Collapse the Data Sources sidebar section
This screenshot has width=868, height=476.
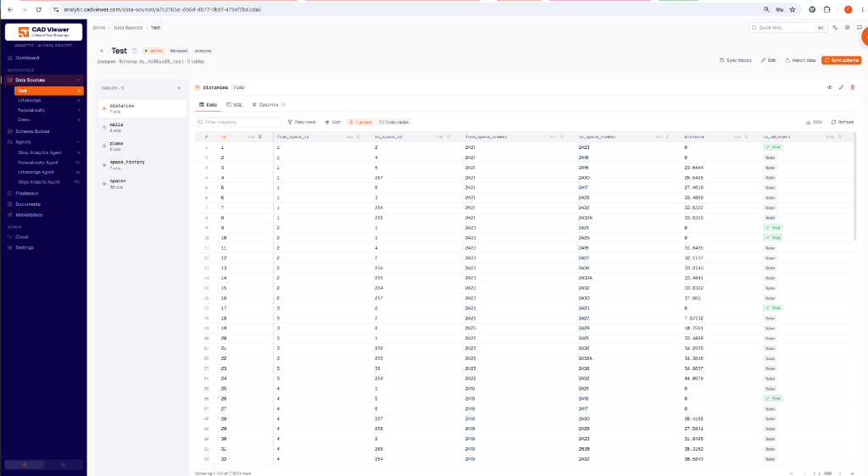coord(77,80)
